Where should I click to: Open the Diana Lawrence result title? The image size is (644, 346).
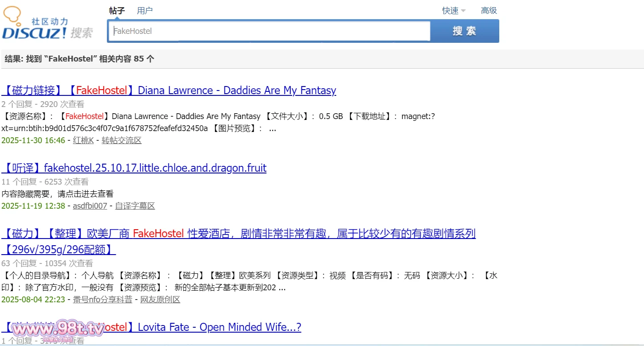(x=169, y=91)
